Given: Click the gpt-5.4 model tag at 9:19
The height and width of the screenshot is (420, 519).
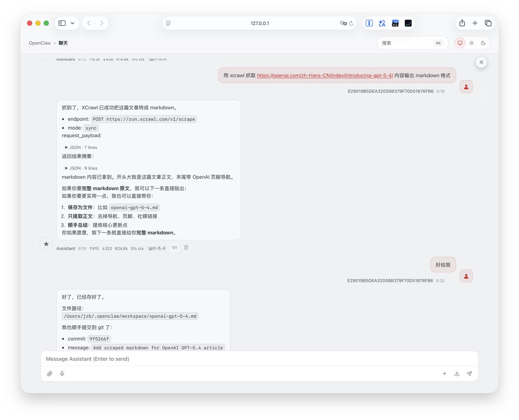Looking at the screenshot, I should pyautogui.click(x=157, y=248).
